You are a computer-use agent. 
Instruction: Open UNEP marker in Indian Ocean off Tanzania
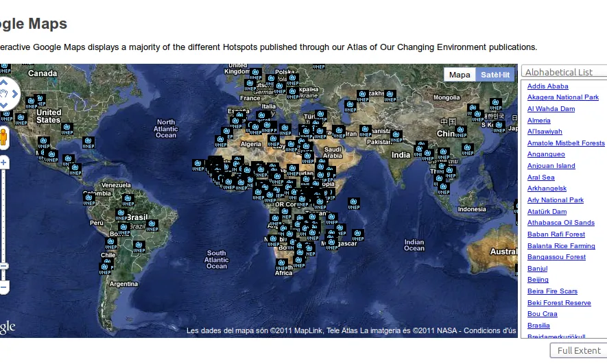coord(354,204)
